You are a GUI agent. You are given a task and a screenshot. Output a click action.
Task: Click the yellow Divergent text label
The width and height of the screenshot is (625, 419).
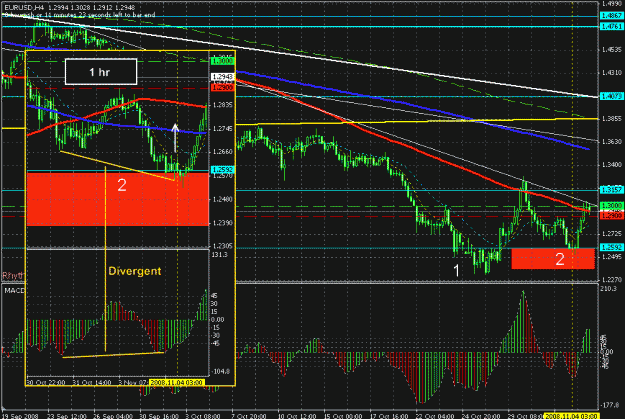click(135, 271)
